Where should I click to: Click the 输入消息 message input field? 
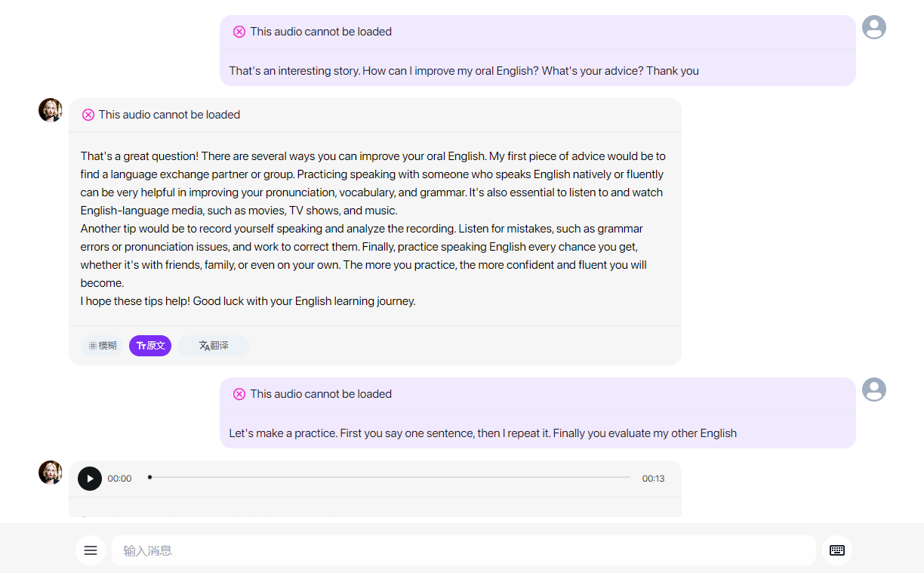pos(464,550)
